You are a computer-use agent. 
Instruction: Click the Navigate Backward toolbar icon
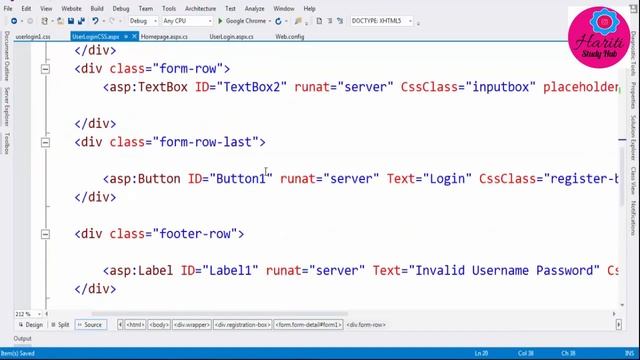tap(14, 21)
